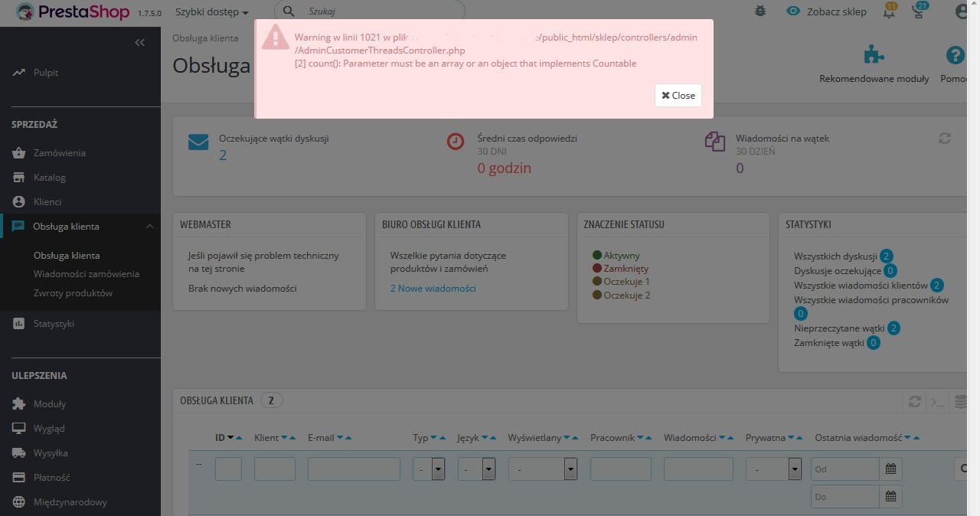
Task: Toggle the debug mode bug icon
Action: pos(759,11)
